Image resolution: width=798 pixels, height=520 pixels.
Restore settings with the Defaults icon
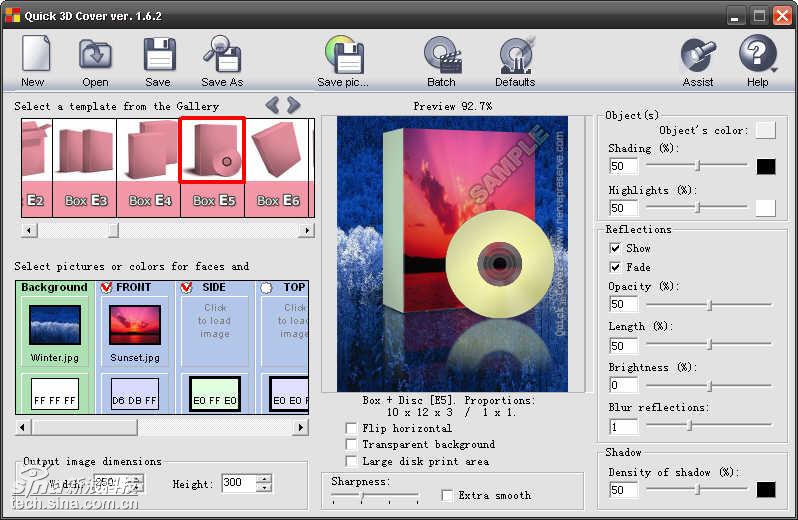click(x=515, y=56)
